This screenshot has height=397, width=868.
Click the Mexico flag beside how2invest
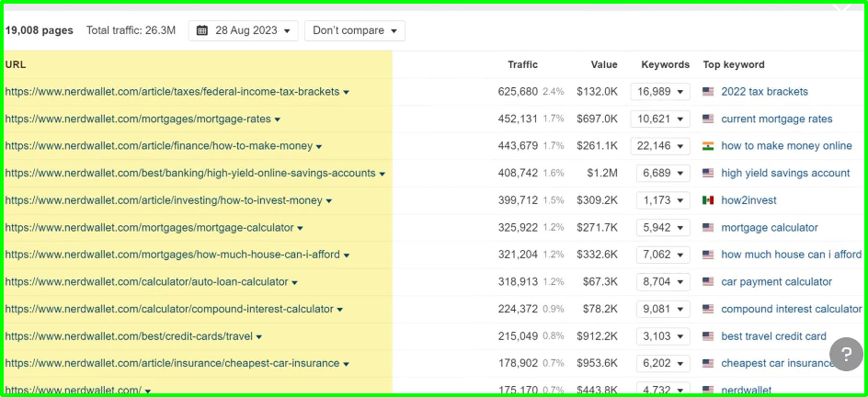coord(708,200)
